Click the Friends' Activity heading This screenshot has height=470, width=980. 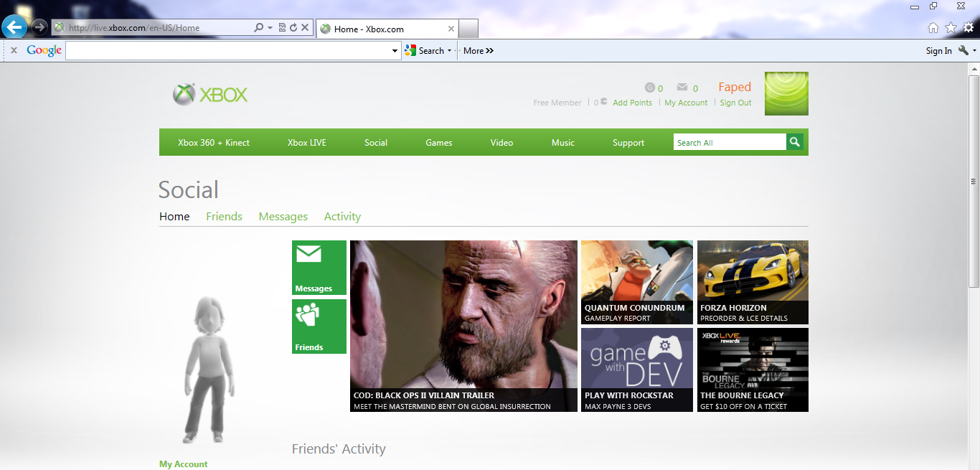(339, 449)
